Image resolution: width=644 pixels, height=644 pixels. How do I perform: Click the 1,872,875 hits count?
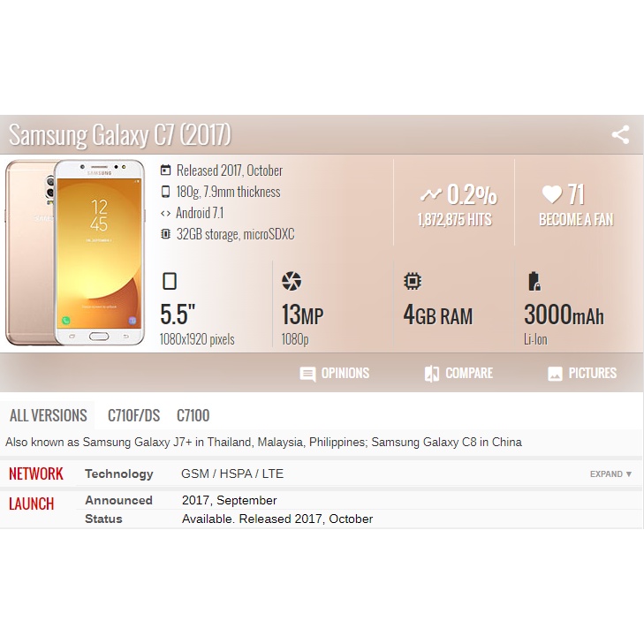(x=455, y=220)
